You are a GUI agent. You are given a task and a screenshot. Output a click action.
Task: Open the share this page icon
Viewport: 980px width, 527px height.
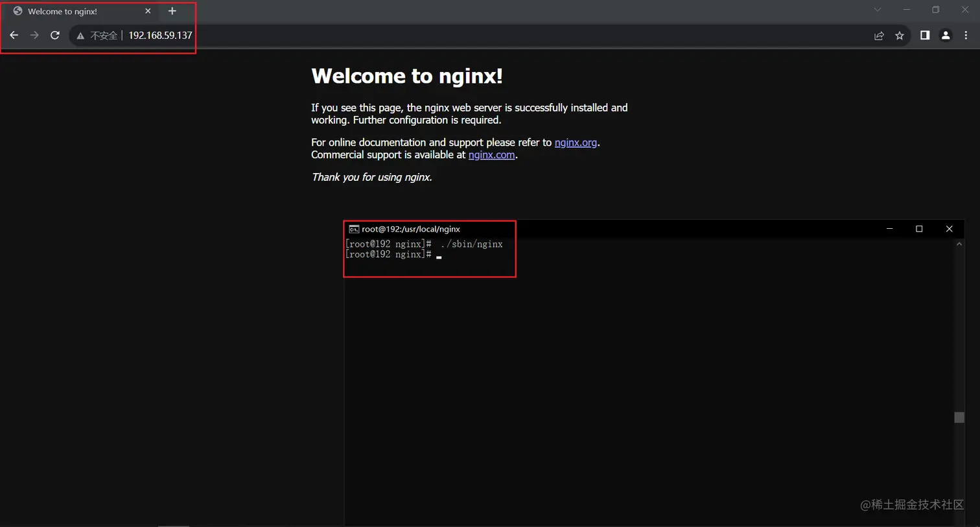pyautogui.click(x=879, y=36)
